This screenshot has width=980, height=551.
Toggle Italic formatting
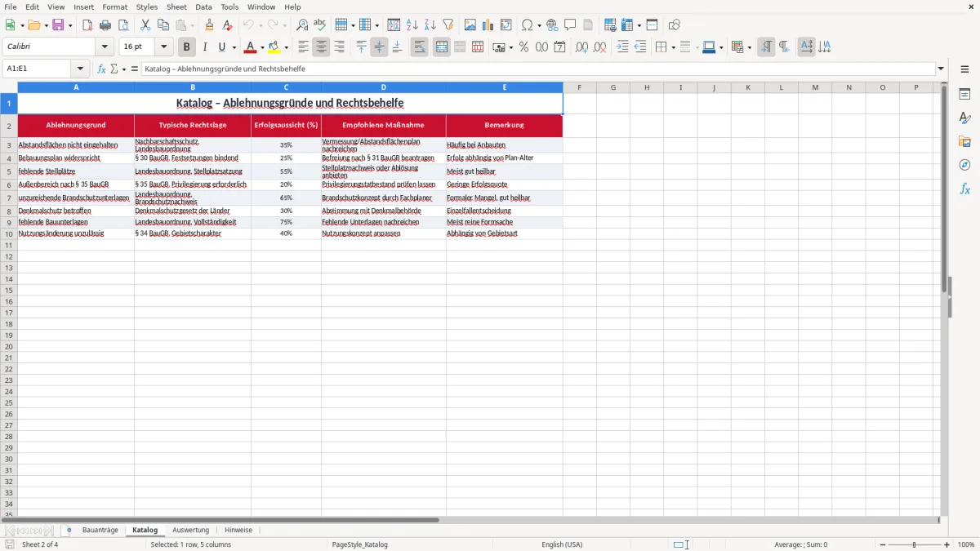coord(205,47)
